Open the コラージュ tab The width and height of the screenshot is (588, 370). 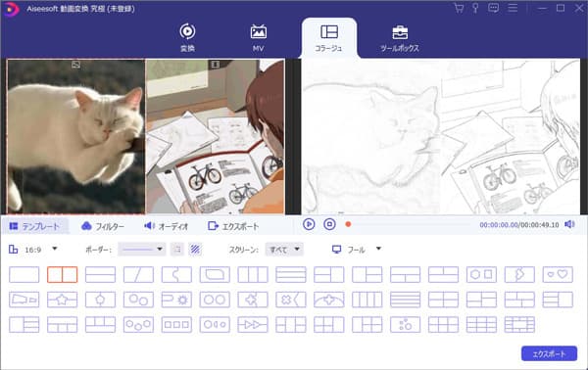point(329,37)
